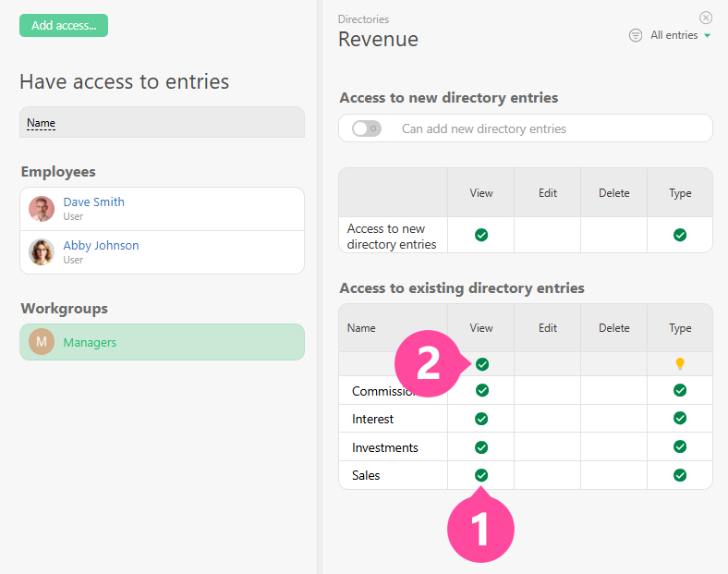Click the Type checkmark for Investments
The width and height of the screenshot is (728, 574).
click(680, 447)
